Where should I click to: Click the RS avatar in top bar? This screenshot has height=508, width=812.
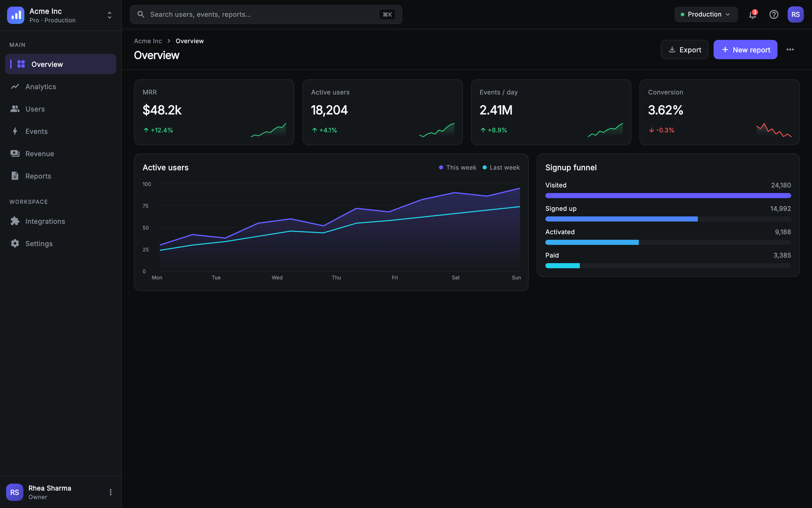pos(796,14)
